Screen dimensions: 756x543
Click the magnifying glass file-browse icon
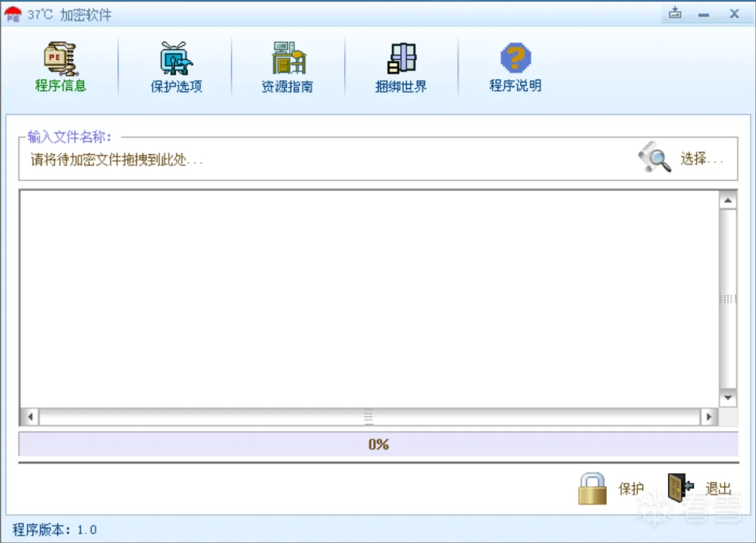click(654, 157)
